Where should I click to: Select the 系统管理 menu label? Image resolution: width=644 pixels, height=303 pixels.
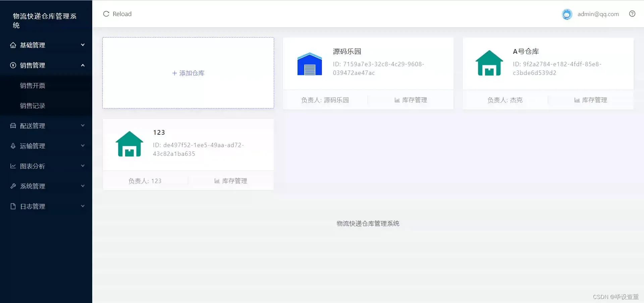point(33,186)
